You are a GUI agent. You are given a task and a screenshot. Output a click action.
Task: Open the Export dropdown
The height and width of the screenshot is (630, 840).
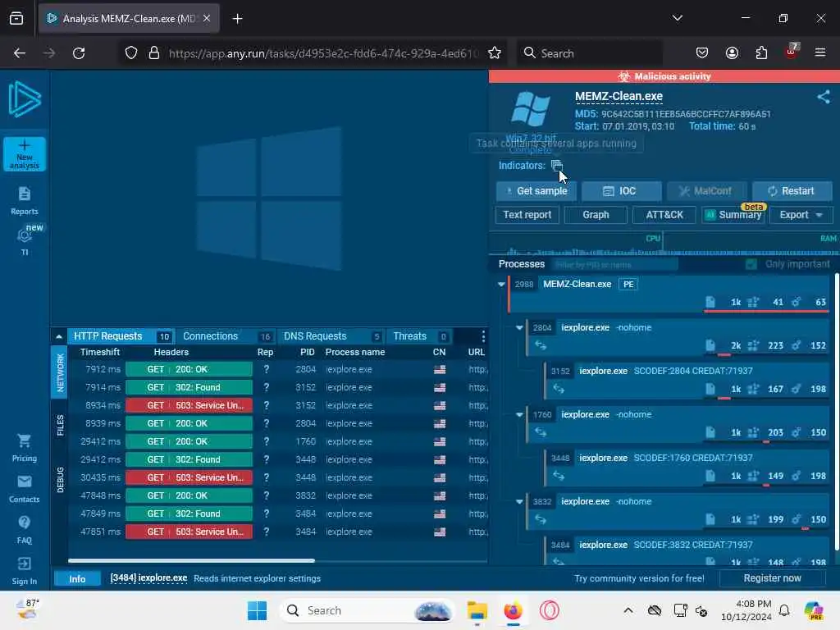801,215
